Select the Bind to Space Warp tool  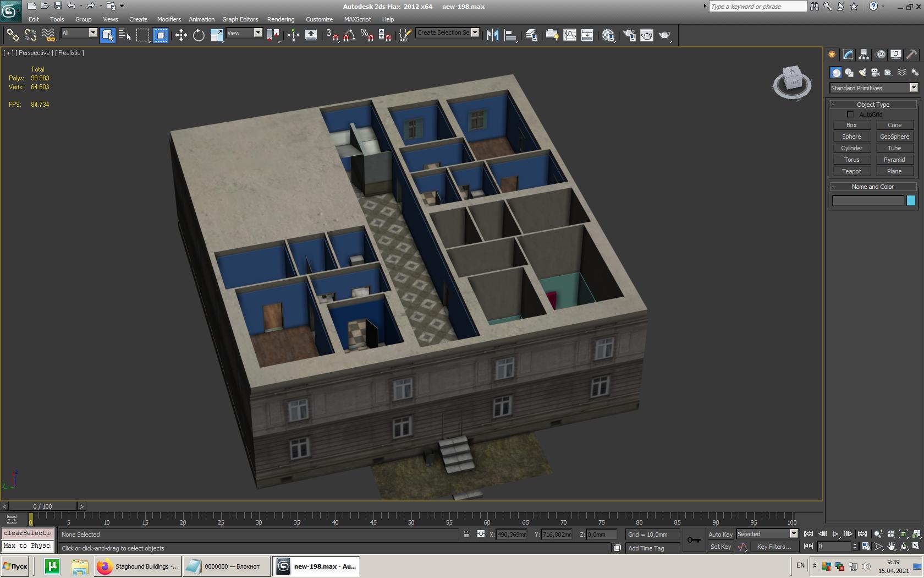48,35
